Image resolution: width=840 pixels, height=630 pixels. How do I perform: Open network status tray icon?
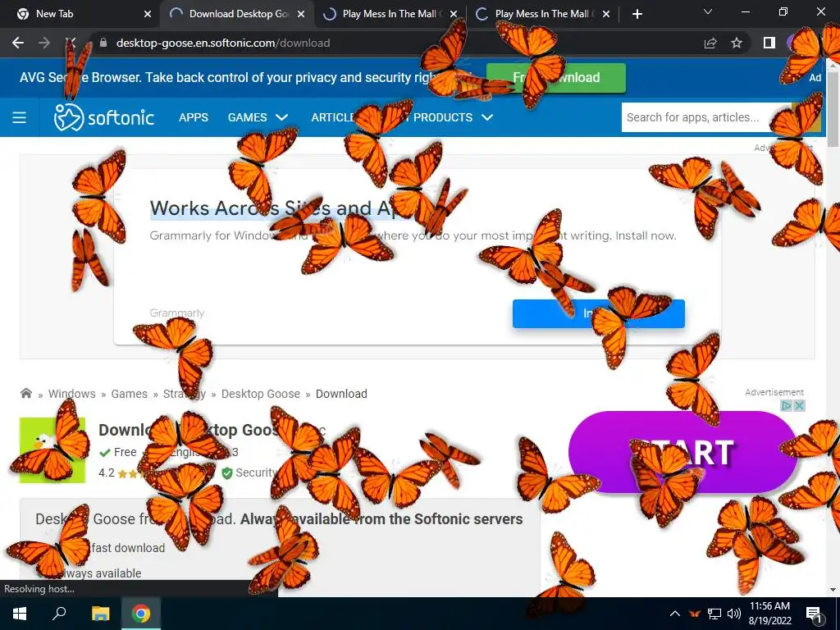coord(714,614)
